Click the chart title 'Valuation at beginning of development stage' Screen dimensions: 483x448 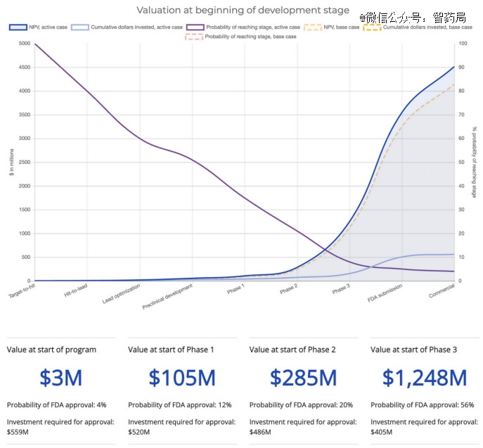coord(243,10)
